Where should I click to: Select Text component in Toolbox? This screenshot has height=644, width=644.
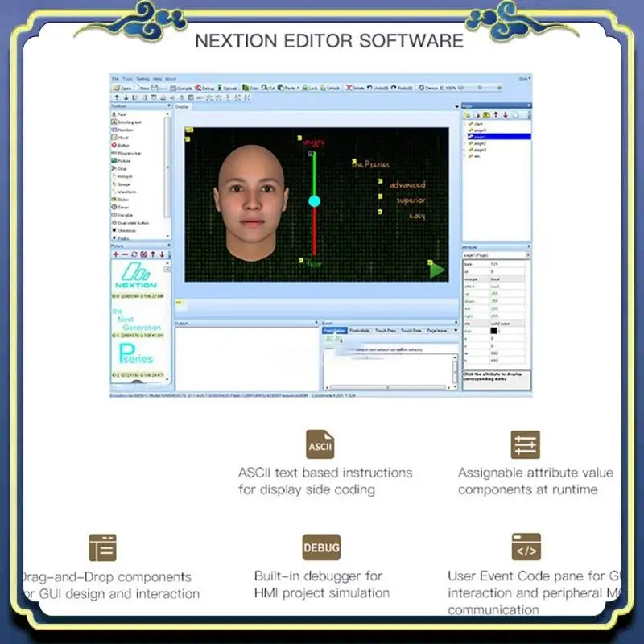[x=118, y=114]
